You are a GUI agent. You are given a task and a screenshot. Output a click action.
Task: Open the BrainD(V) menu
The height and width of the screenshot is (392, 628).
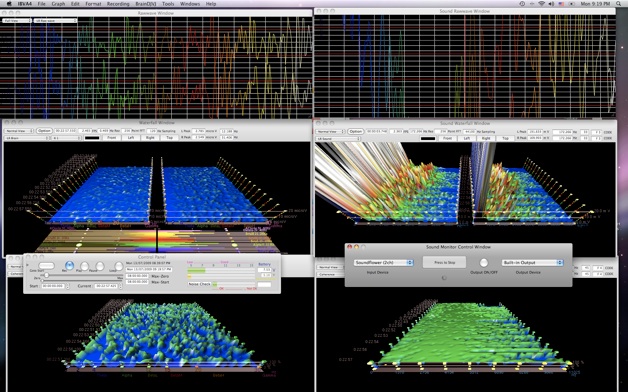pos(146,4)
